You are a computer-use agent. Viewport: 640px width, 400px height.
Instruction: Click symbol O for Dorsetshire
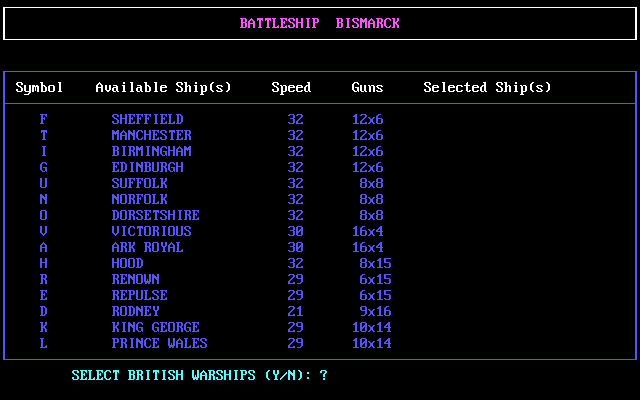tap(43, 215)
